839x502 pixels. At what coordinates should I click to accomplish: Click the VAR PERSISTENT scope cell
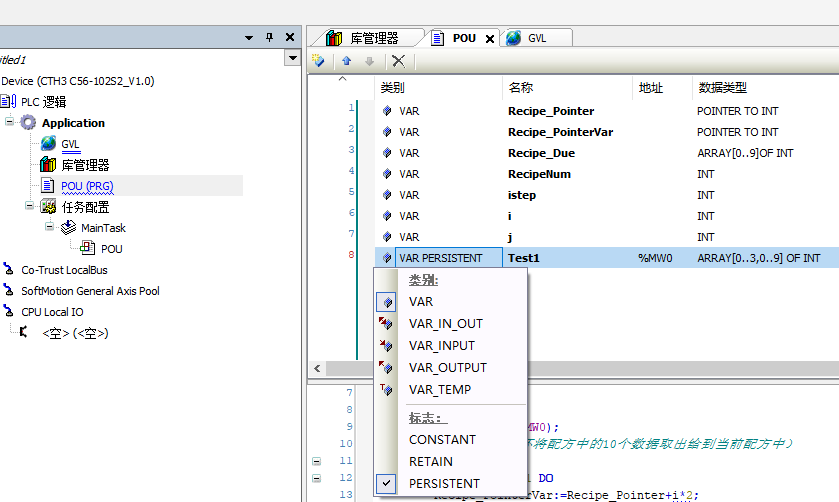[x=448, y=258]
